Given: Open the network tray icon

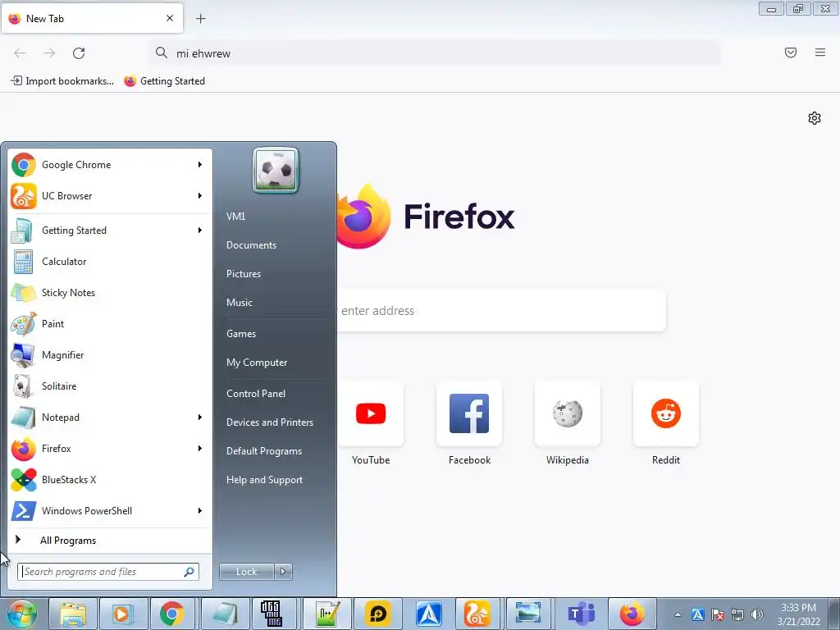Looking at the screenshot, I should tap(737, 614).
